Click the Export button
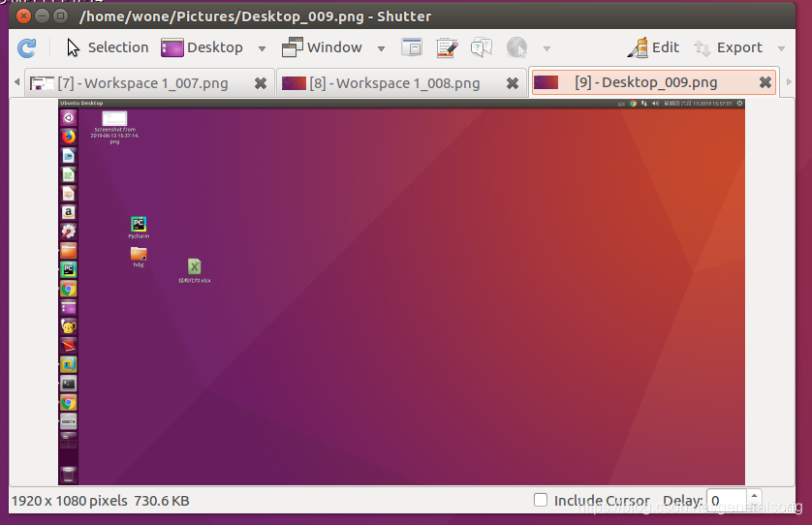The height and width of the screenshot is (525, 812). click(x=729, y=47)
